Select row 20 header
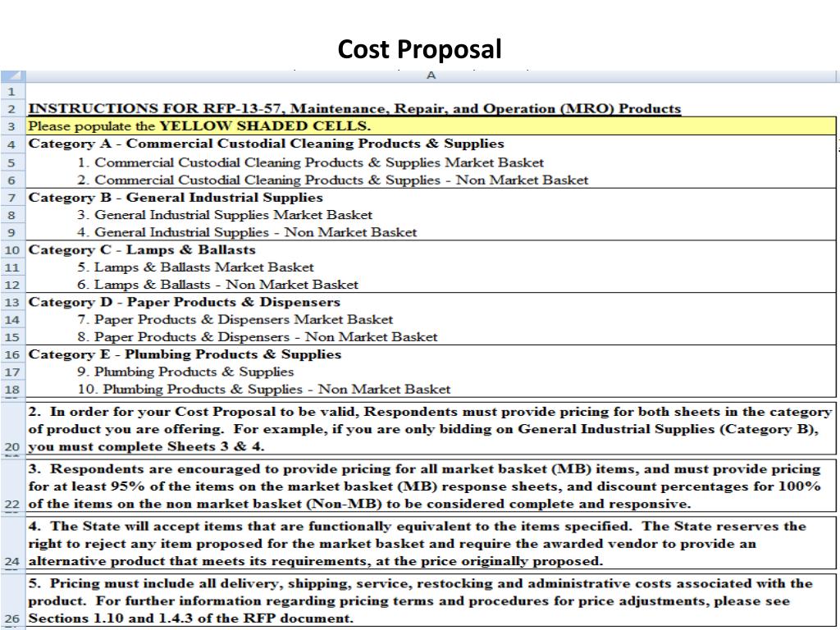 13,428
